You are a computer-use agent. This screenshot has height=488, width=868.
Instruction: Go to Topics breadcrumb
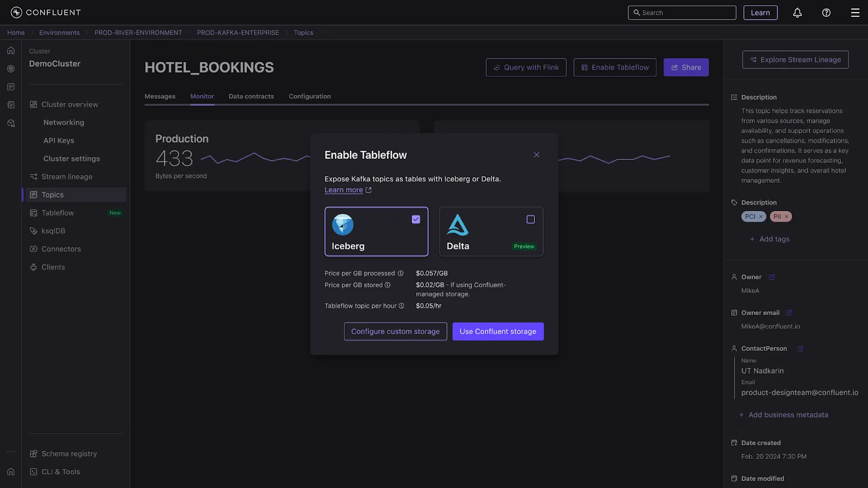click(x=304, y=33)
